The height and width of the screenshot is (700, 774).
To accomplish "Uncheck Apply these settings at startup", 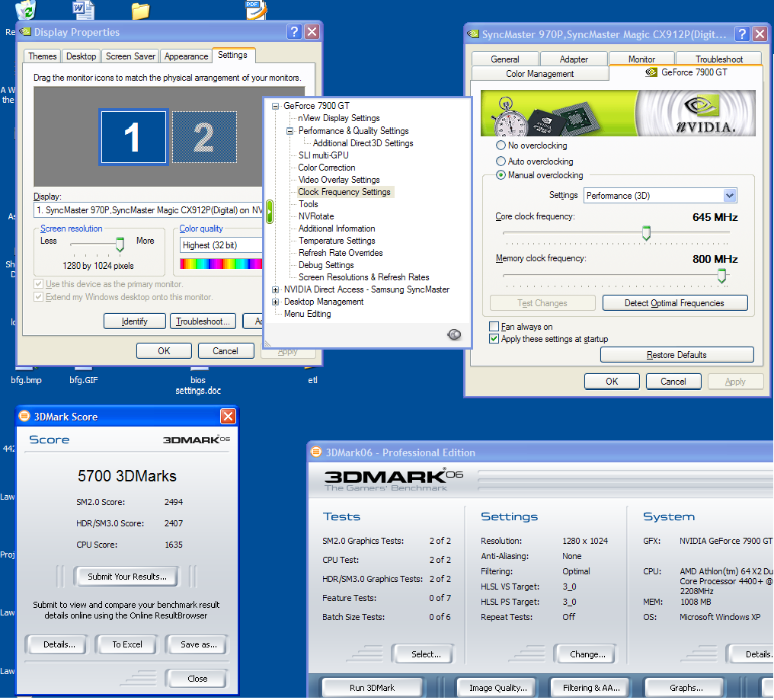I will [494, 339].
